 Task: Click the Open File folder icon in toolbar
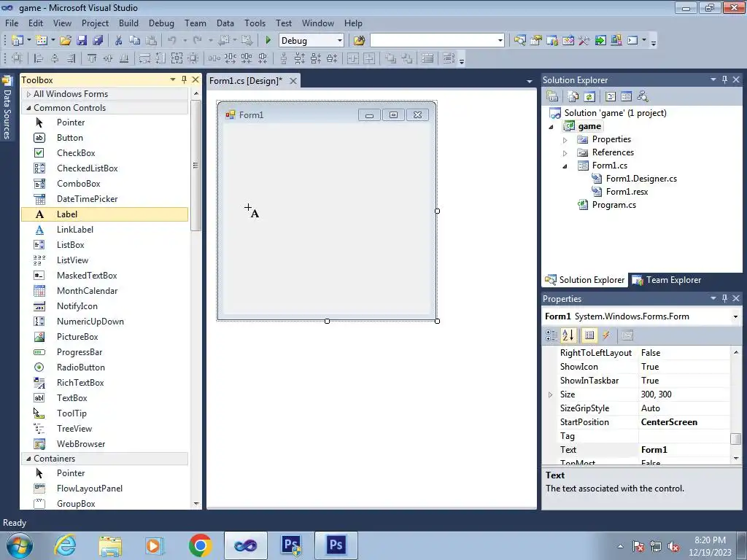pyautogui.click(x=66, y=41)
